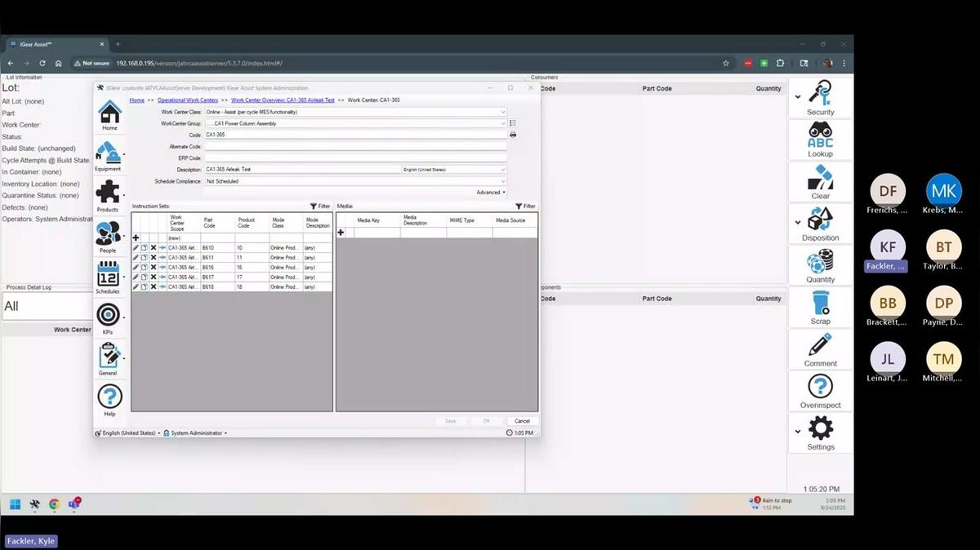Add a new row in the Media table

tap(340, 232)
